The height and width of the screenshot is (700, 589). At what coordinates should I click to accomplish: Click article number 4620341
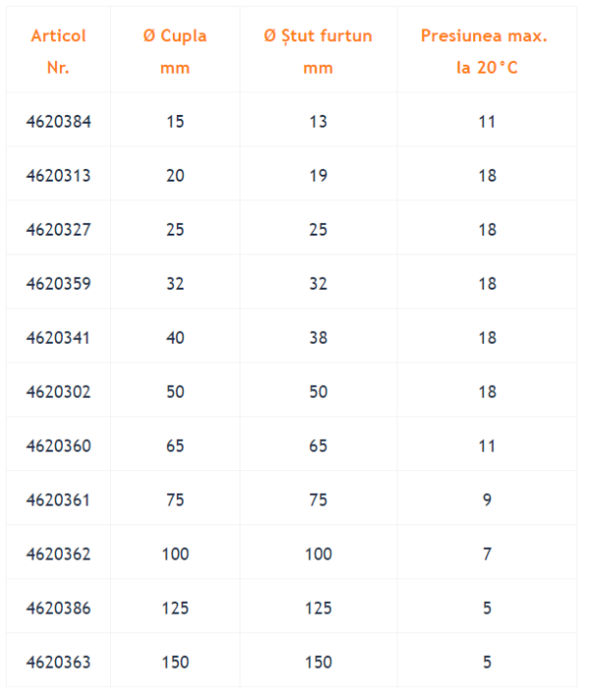59,338
